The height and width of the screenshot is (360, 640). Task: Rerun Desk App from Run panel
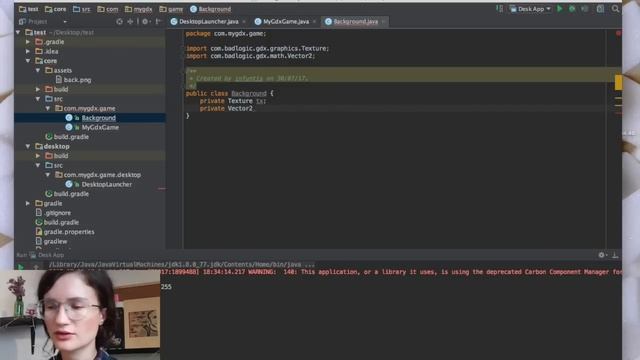point(20,267)
